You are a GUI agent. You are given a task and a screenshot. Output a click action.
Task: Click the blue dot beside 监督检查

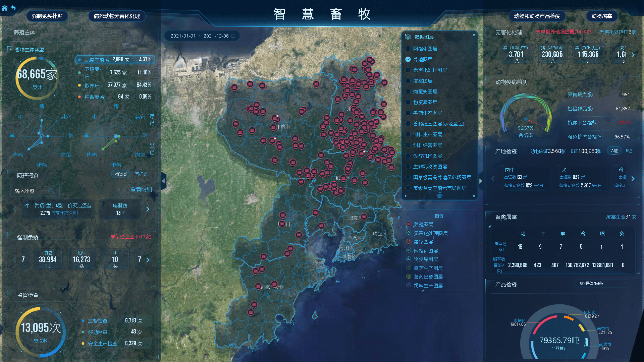click(83, 321)
